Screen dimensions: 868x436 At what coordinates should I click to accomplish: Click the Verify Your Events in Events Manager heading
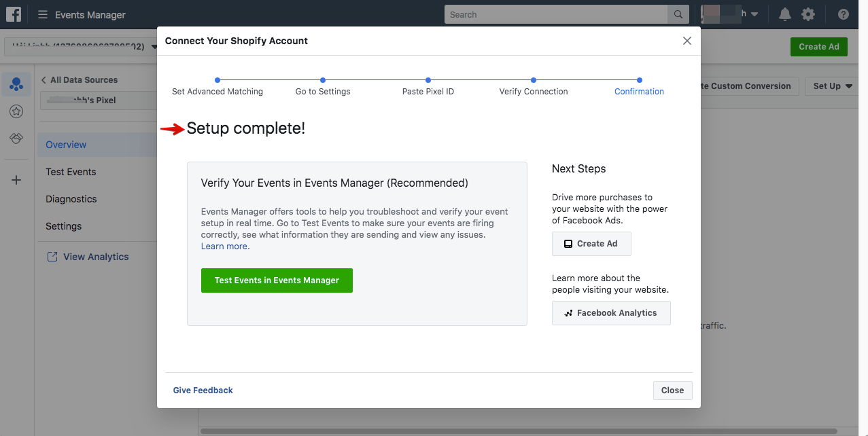click(x=334, y=183)
